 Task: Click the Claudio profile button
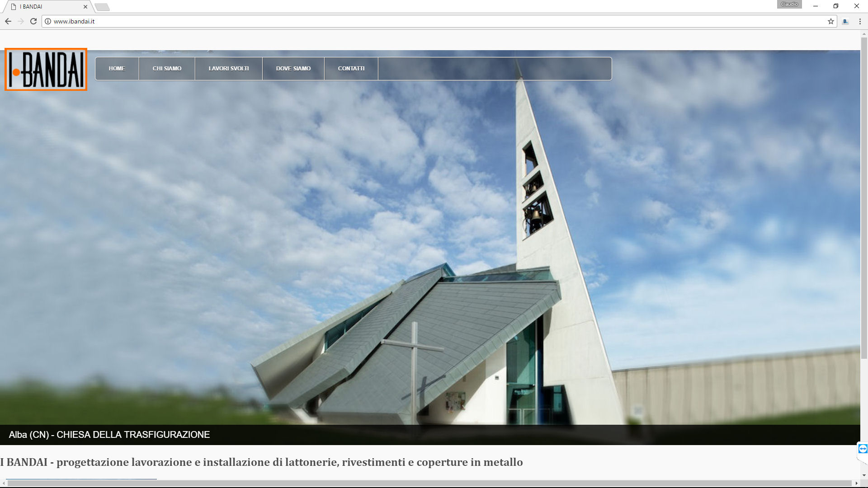789,5
